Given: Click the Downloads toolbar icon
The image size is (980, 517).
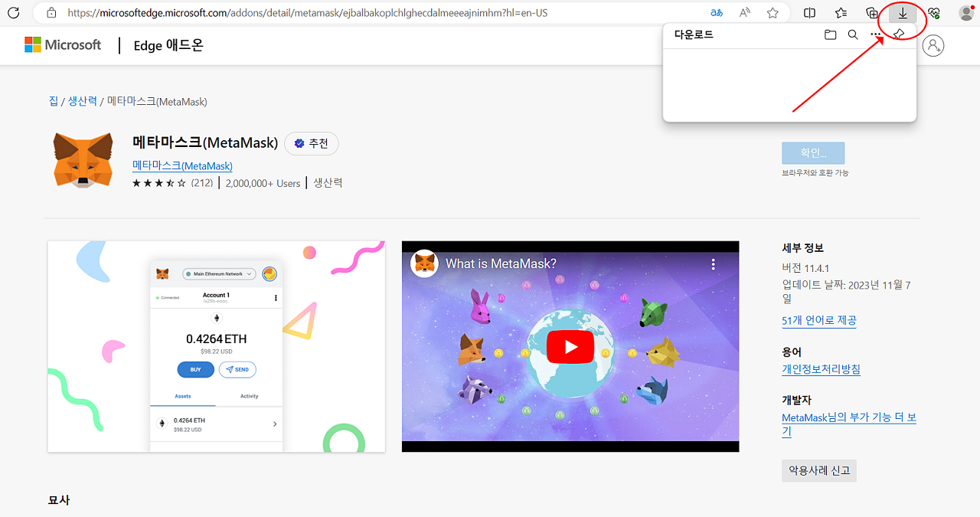Looking at the screenshot, I should 903,13.
